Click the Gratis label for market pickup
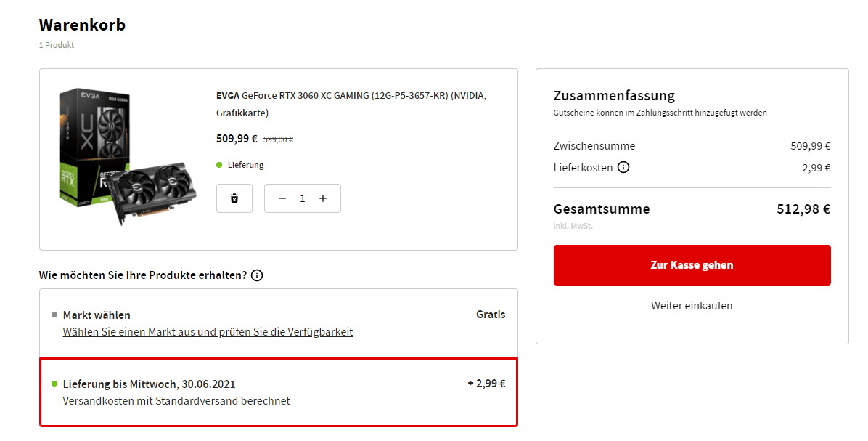 click(491, 315)
